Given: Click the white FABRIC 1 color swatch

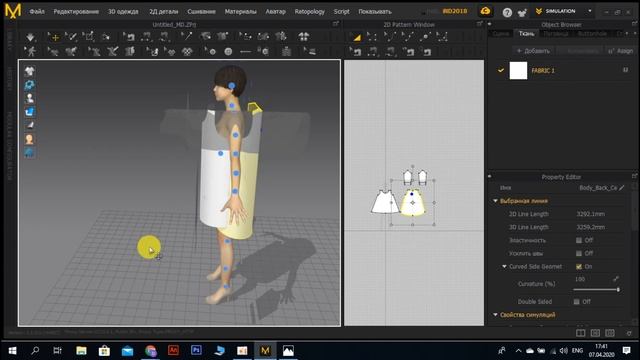Looking at the screenshot, I should click(518, 70).
